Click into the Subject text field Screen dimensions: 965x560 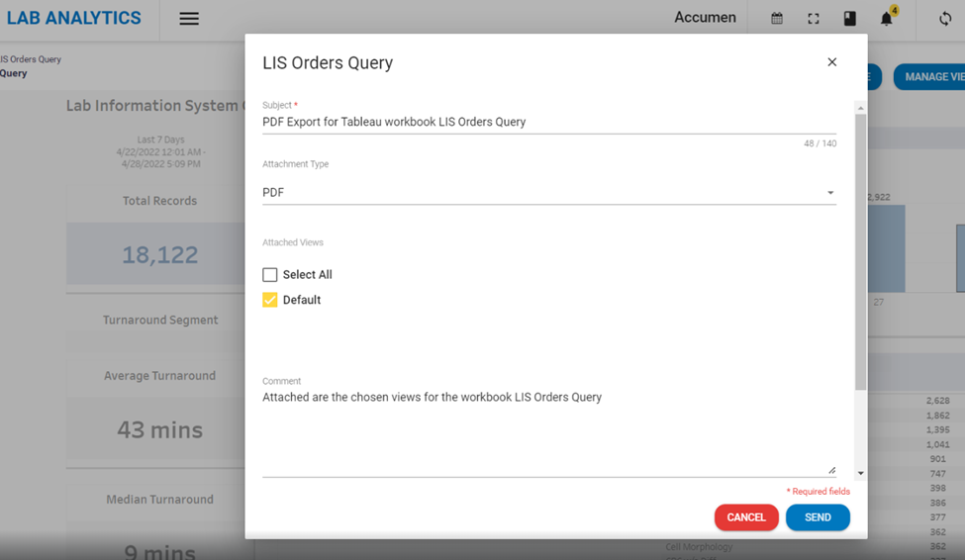point(534,122)
